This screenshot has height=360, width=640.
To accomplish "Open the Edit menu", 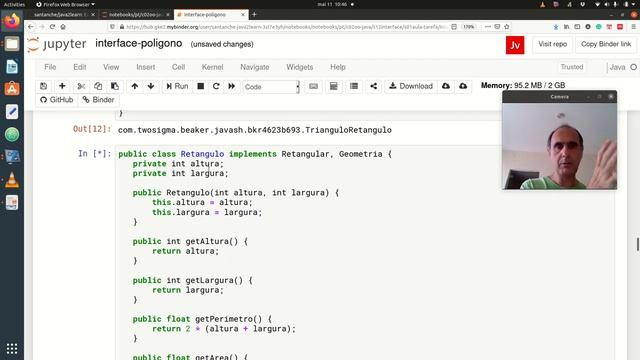I will tap(80, 67).
